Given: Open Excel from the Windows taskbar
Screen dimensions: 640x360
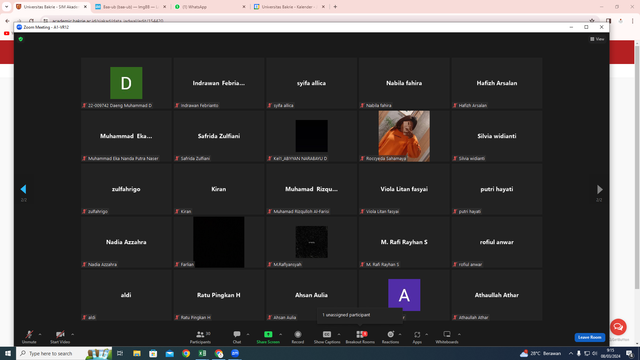Looking at the screenshot, I should (202, 353).
